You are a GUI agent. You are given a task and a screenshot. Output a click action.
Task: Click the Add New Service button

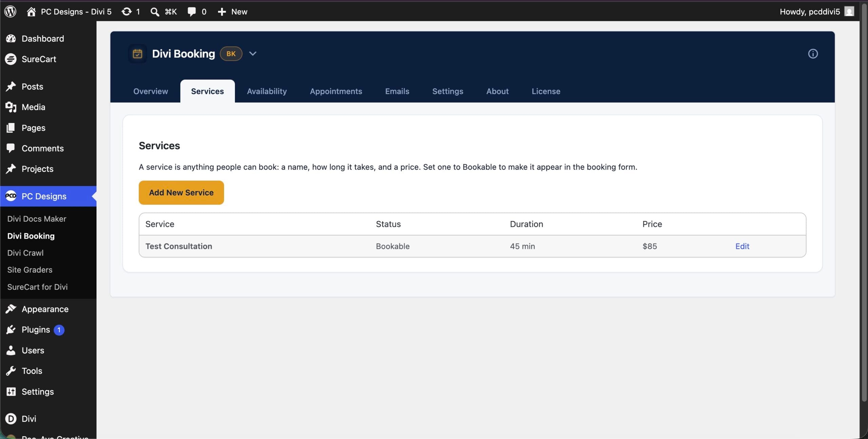pyautogui.click(x=181, y=193)
